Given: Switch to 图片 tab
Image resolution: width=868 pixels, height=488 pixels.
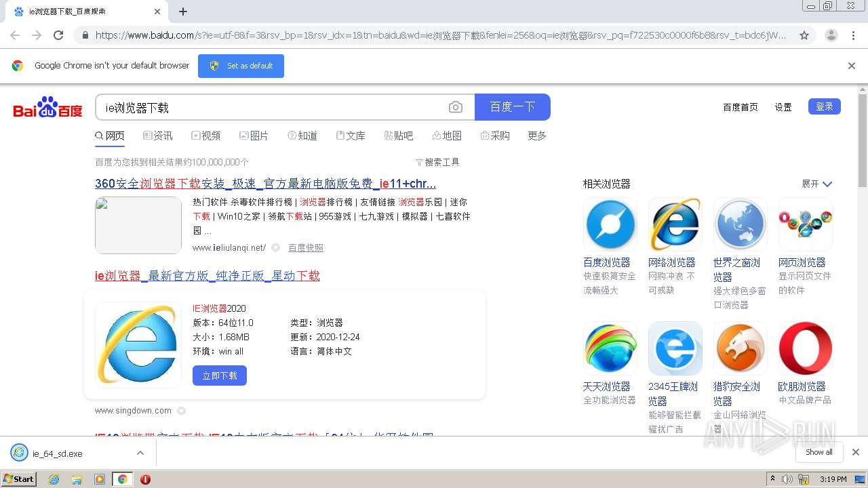Looking at the screenshot, I should click(254, 136).
